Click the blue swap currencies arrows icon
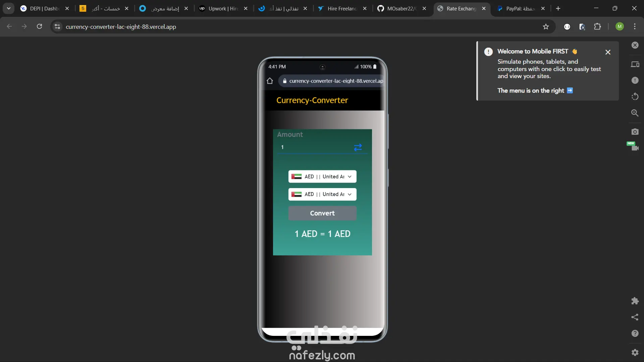 tap(358, 147)
